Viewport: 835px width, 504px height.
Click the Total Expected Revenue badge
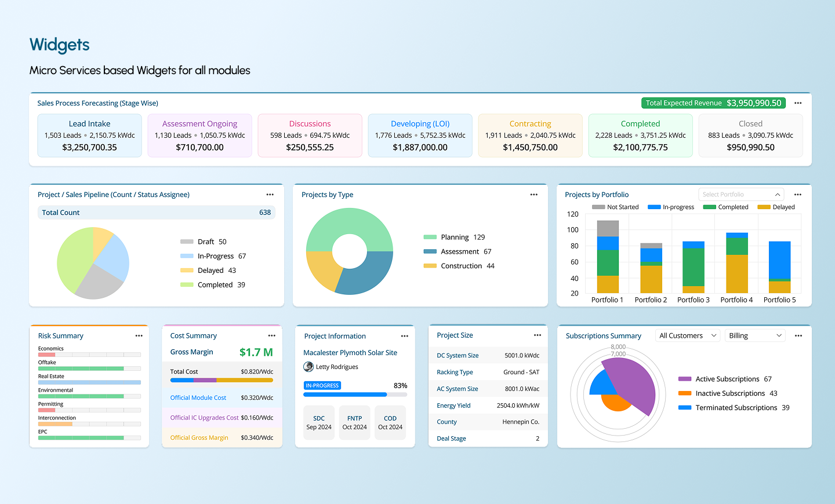coord(713,103)
